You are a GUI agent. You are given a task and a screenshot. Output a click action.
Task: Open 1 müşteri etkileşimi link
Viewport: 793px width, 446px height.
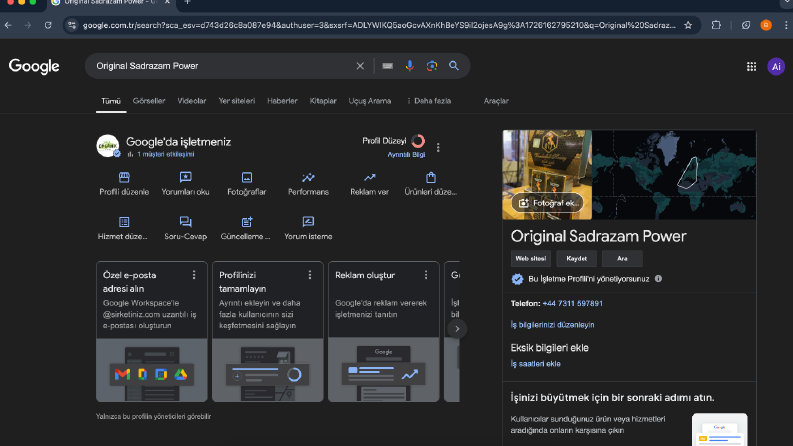(x=165, y=154)
